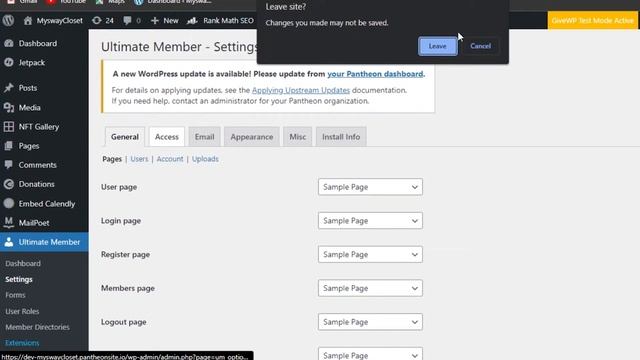This screenshot has width=640, height=360.
Task: Open Ultimate Member Dashboard submenu item
Action: (23, 264)
